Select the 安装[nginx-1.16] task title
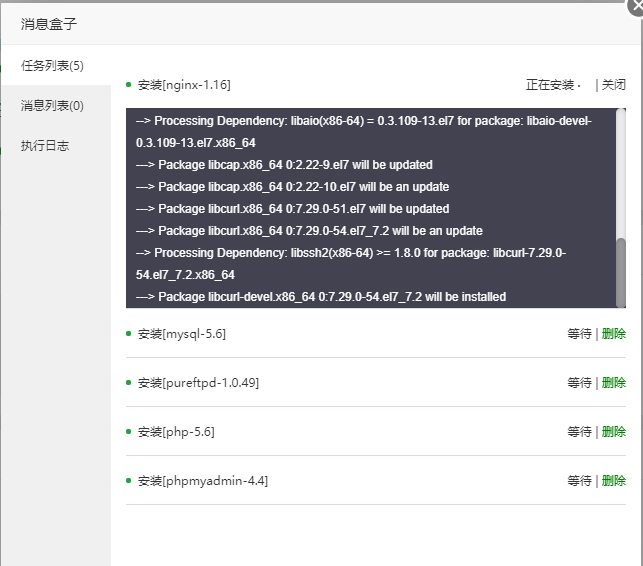Viewport: 643px width, 566px height. point(184,85)
